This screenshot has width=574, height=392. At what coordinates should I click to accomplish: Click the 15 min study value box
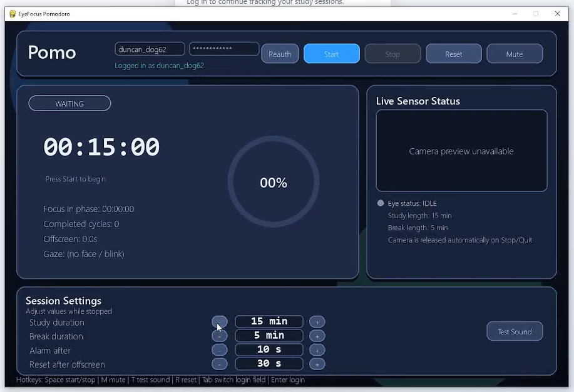pos(269,321)
